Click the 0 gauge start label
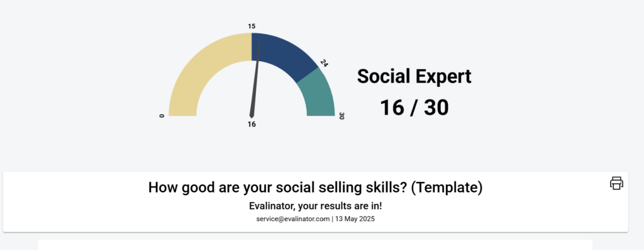Screen dimensions: 644x250 click(x=162, y=116)
